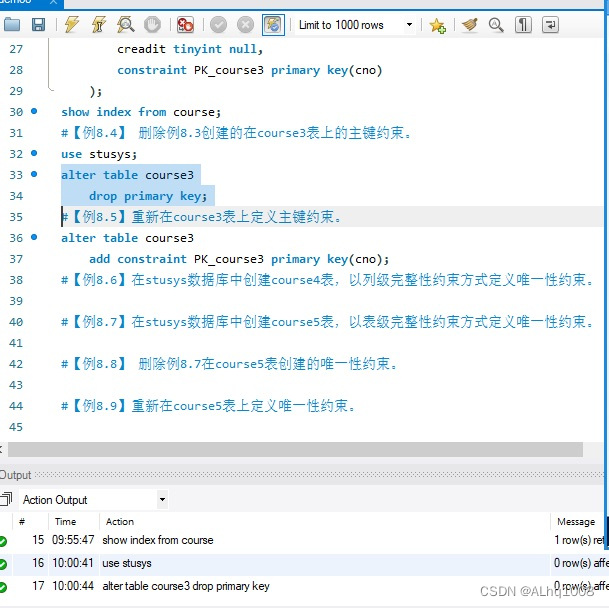
Task: Click the statement marker on line 30
Action: coord(34,111)
